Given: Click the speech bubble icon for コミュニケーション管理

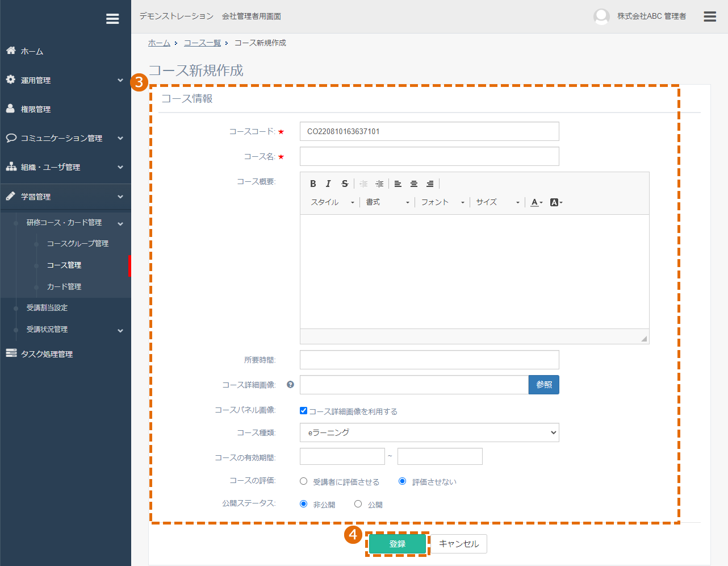Looking at the screenshot, I should (x=11, y=138).
